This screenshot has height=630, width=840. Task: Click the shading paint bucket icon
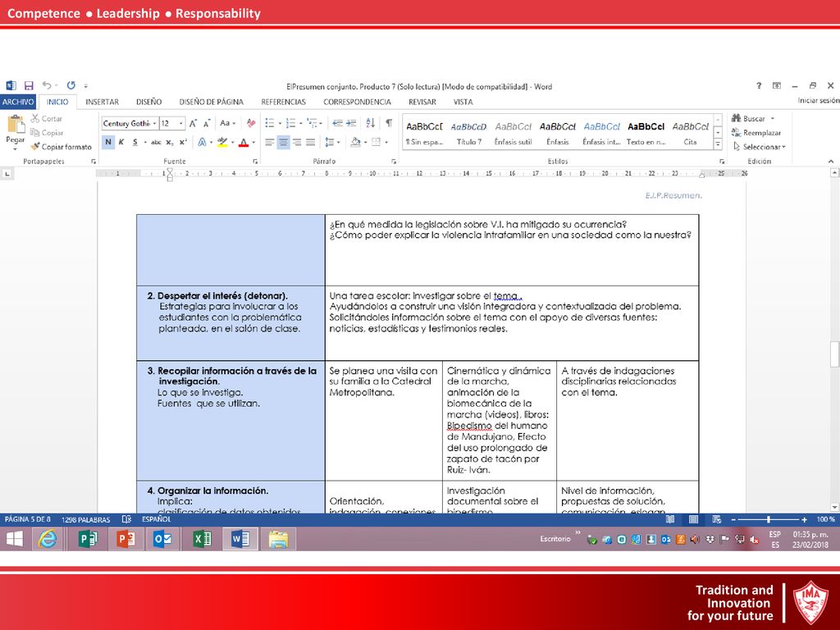355,142
